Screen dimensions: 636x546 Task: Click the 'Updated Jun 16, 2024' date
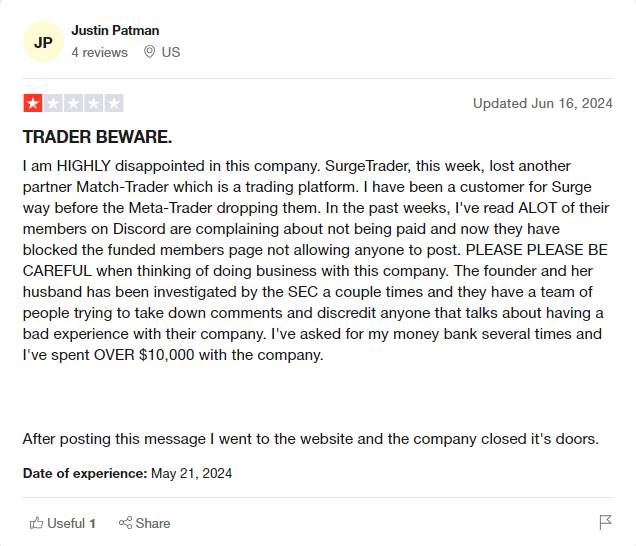point(543,103)
